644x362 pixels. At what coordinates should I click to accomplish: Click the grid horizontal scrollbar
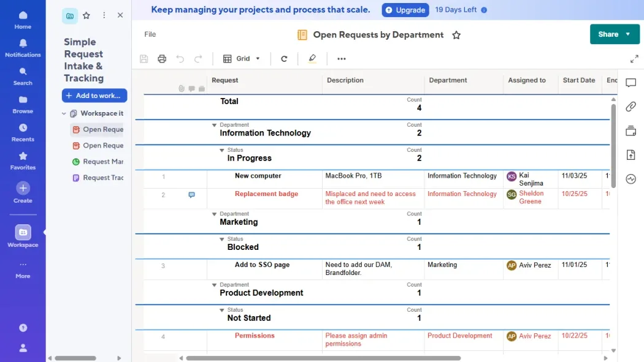tap(323, 358)
